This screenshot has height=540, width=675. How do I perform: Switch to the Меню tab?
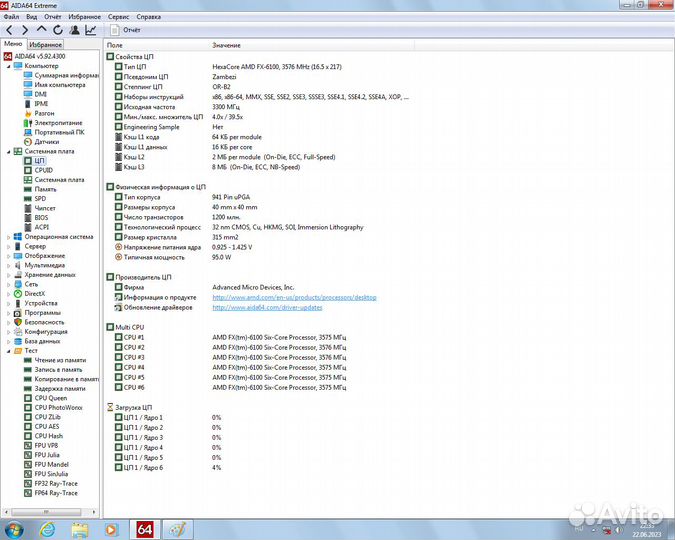tap(13, 44)
